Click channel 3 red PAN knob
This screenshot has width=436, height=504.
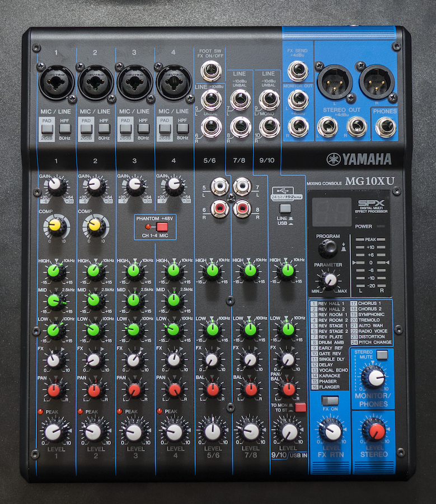tap(134, 390)
